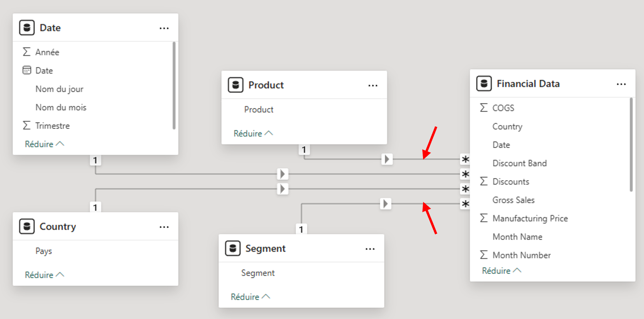Click the Country table database icon
644x319 pixels.
27,226
